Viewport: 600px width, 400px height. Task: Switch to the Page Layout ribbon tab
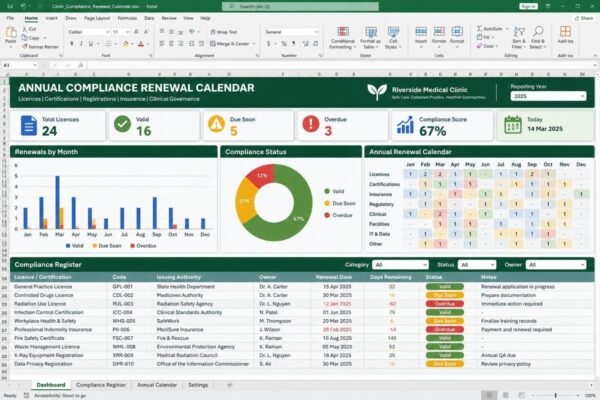click(x=97, y=18)
